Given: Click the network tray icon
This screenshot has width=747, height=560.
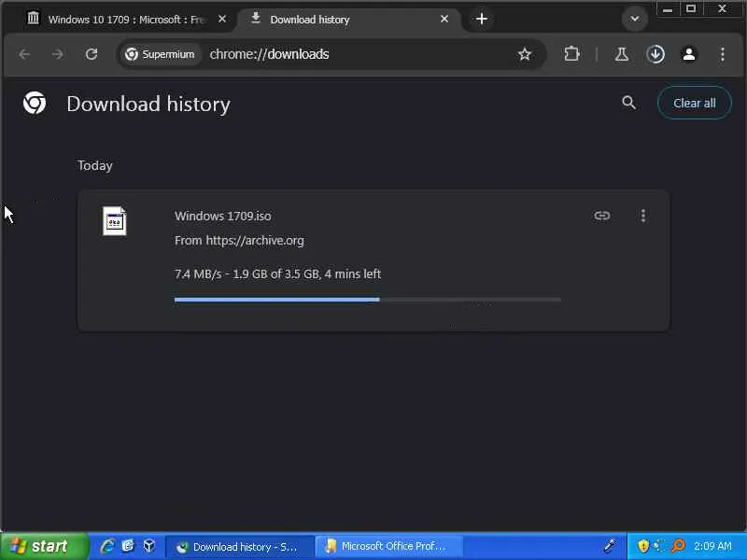Looking at the screenshot, I should click(x=660, y=546).
